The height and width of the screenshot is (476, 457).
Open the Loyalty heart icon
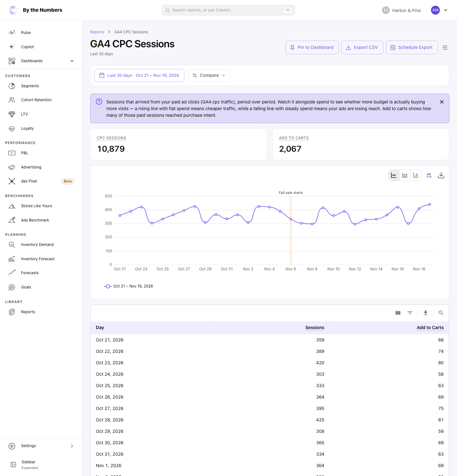12,129
